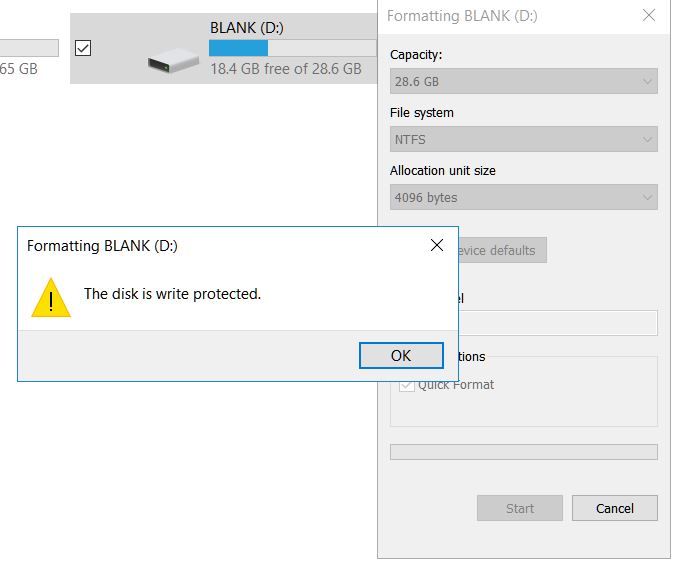This screenshot has height=573, width=676.
Task: Click the File system label
Action: click(x=422, y=113)
